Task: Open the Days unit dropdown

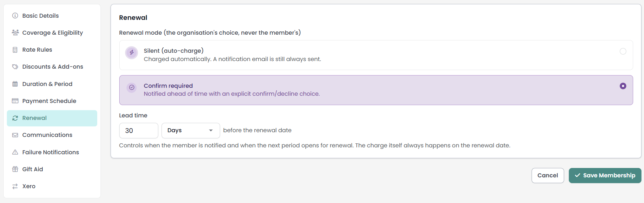Action: point(191,130)
